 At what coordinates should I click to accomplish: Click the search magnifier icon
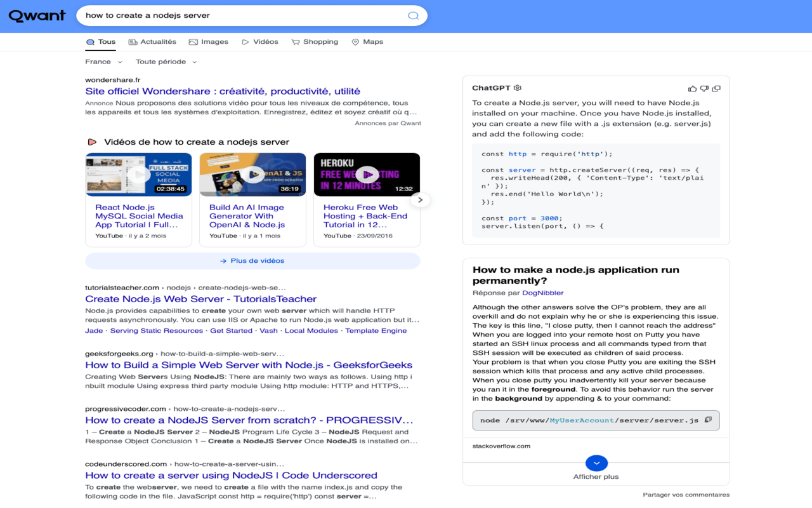tap(413, 16)
